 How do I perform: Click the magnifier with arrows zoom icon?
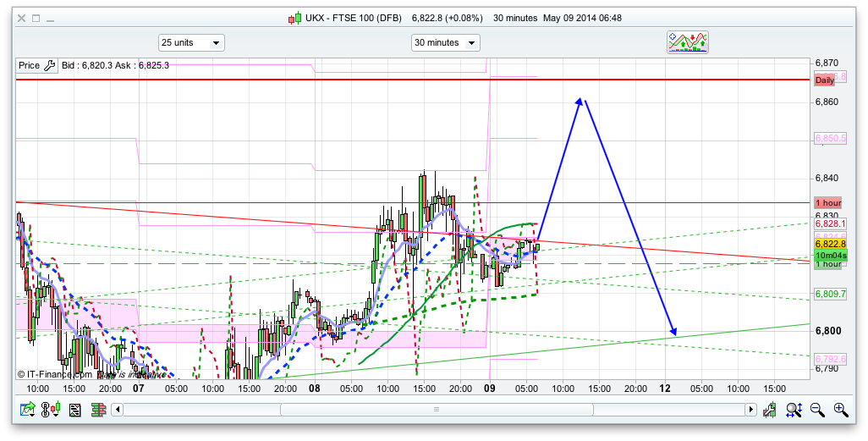point(794,410)
